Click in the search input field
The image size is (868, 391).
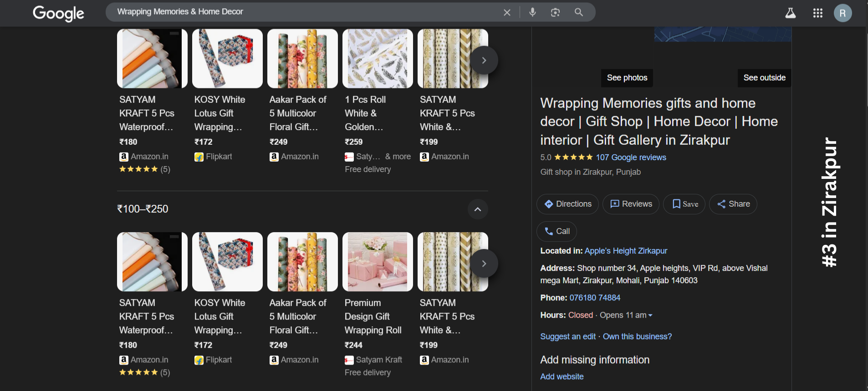click(301, 12)
